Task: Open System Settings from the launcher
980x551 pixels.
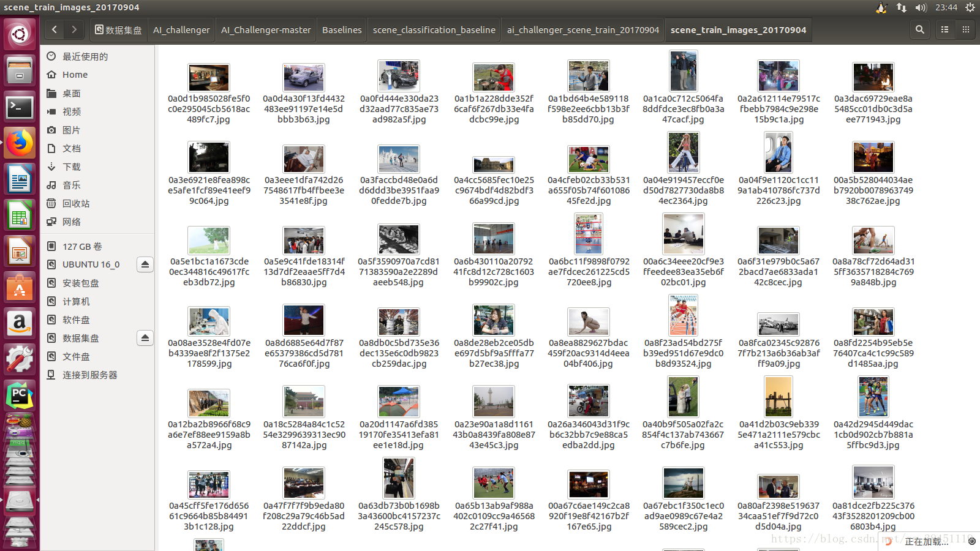Action: (20, 359)
